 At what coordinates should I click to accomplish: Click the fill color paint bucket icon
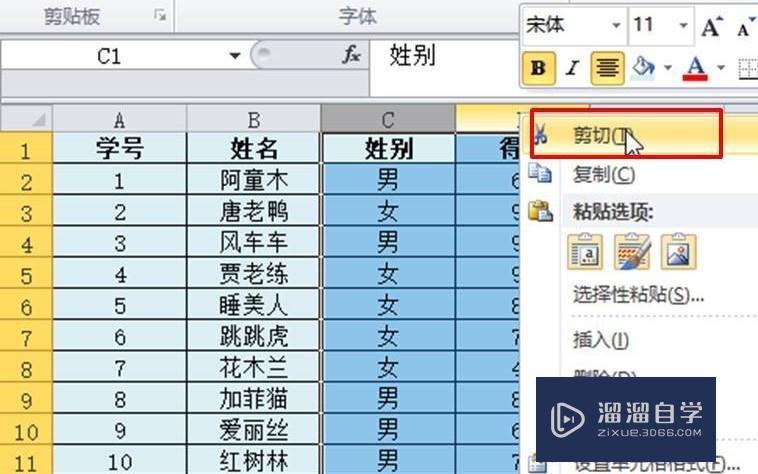(x=643, y=68)
